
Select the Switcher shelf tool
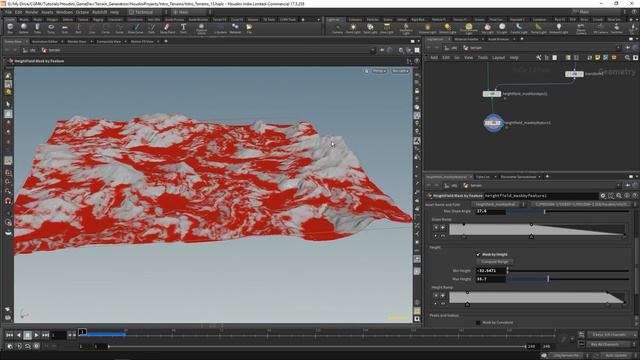[617, 28]
